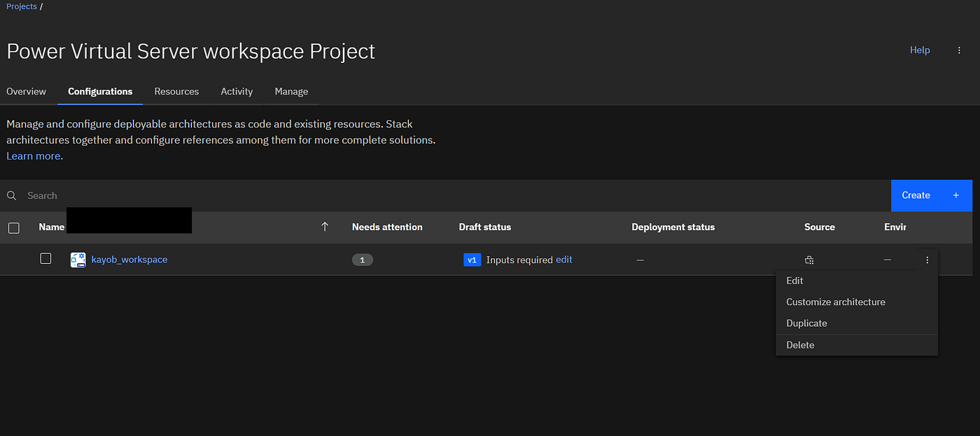The width and height of the screenshot is (980, 436).
Task: Switch to the Resources tab
Action: point(176,92)
